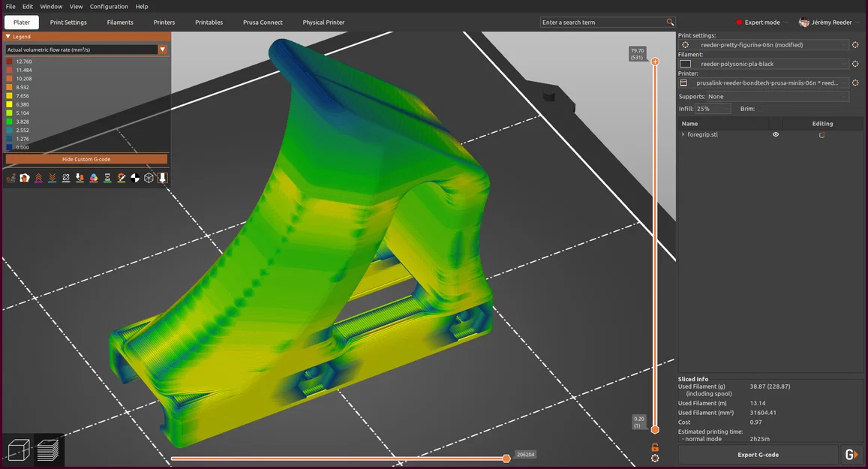Open the Supports dropdown set to None
The height and width of the screenshot is (469, 868).
tap(777, 96)
